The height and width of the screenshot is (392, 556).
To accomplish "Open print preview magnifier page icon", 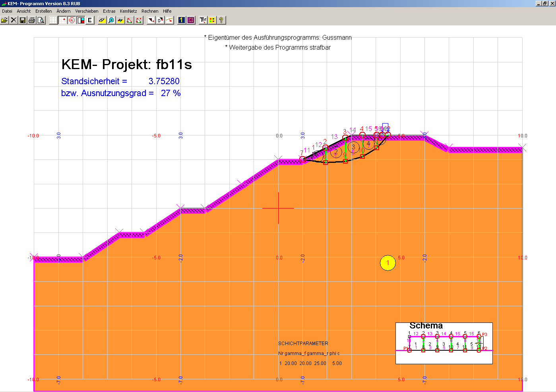I will point(41,20).
